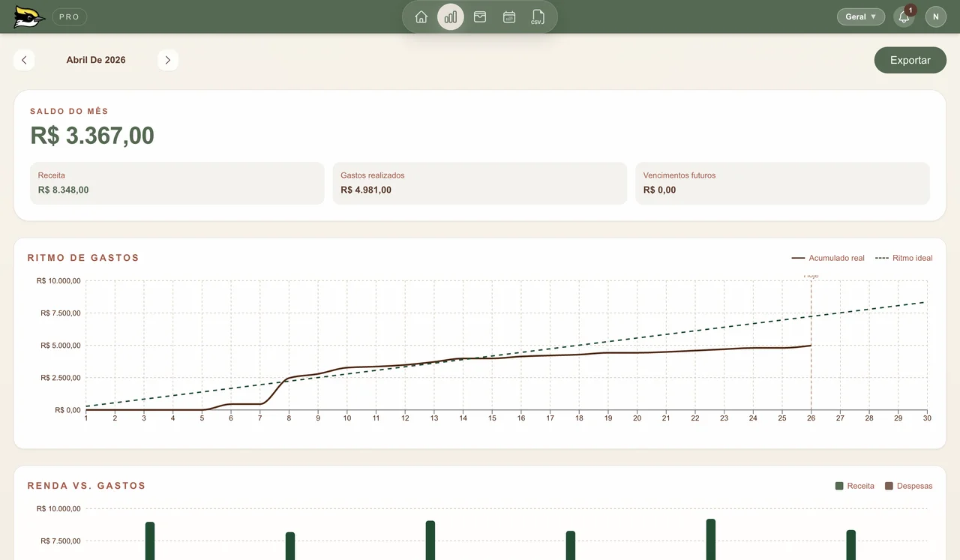Click the R$ 10.000,00 label in Ritmo chart
The height and width of the screenshot is (560, 960).
point(58,281)
